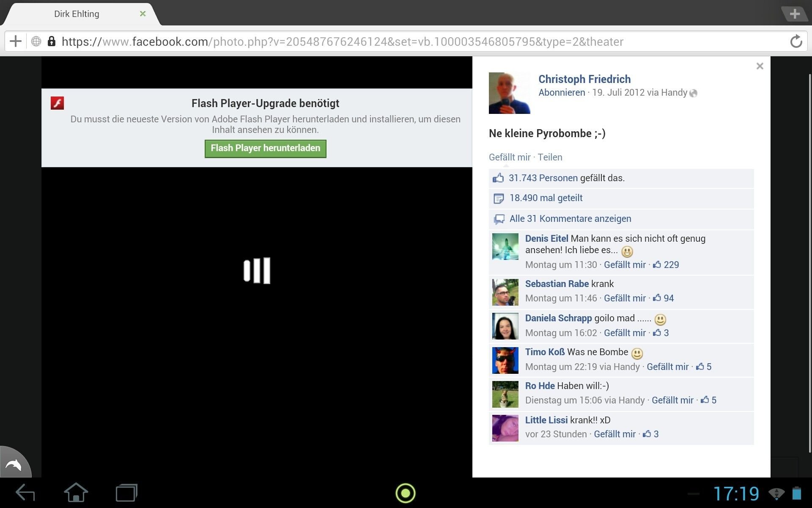View 94 likes on Sebastian Rabe's comment
812x508 pixels.
664,298
